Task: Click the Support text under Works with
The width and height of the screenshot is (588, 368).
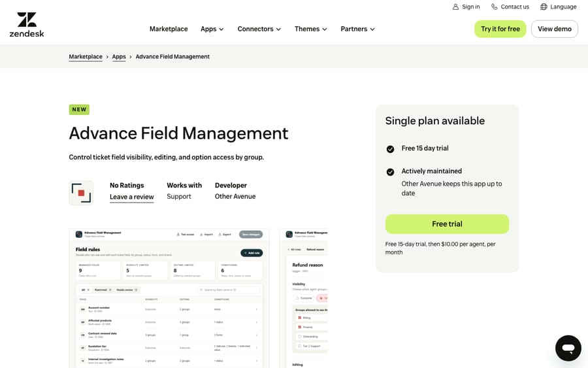Action: (179, 197)
